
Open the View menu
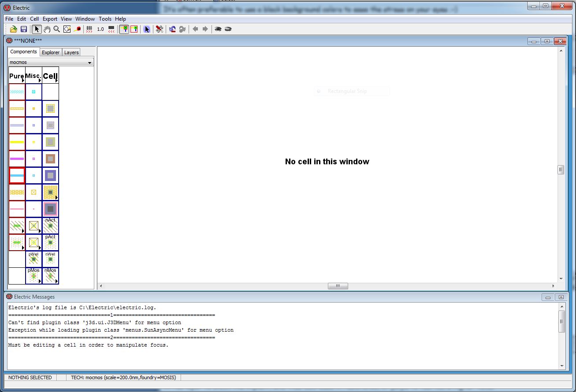click(x=67, y=19)
